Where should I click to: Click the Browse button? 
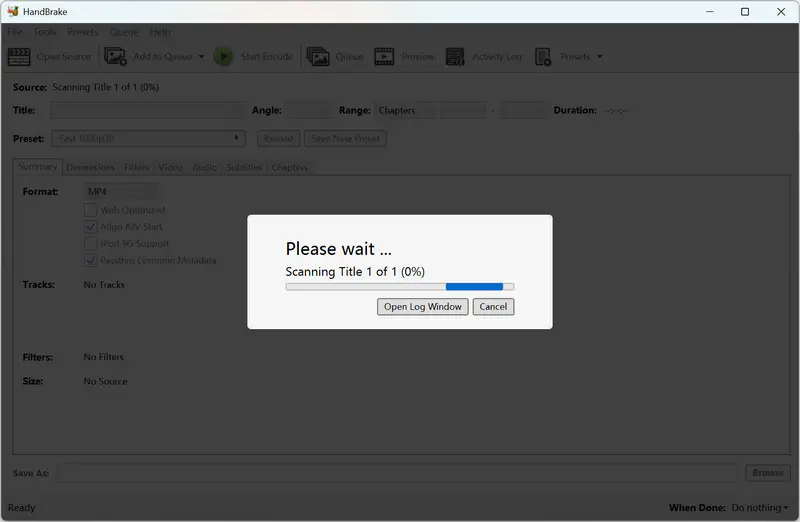(768, 473)
